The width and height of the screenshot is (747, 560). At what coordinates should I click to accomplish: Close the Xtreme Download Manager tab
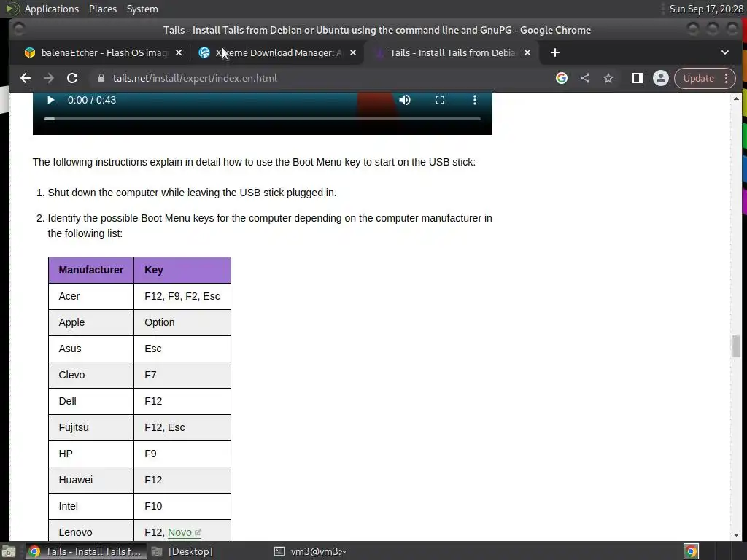[x=353, y=52]
